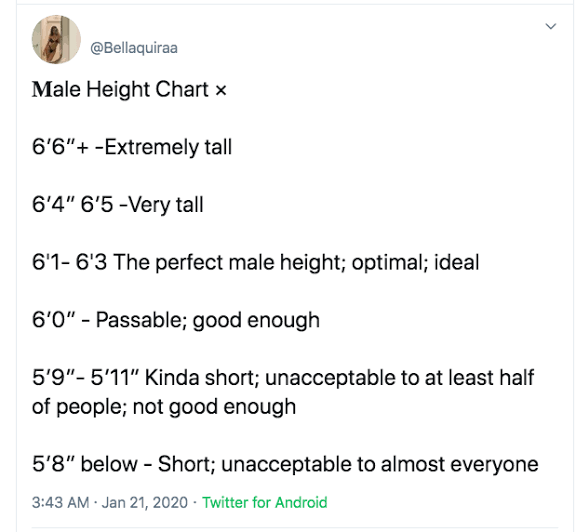Click the words almost everyone
The width and height of the screenshot is (576, 532).
click(460, 464)
